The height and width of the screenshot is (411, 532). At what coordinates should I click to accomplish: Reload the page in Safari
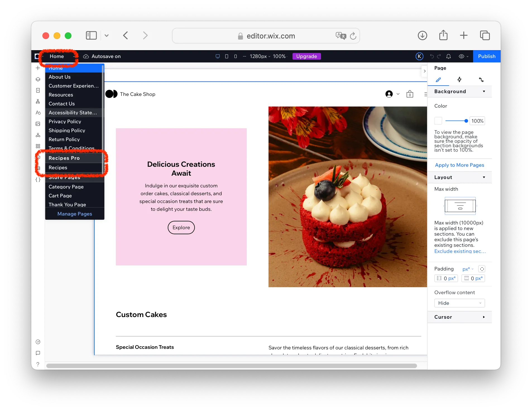353,36
